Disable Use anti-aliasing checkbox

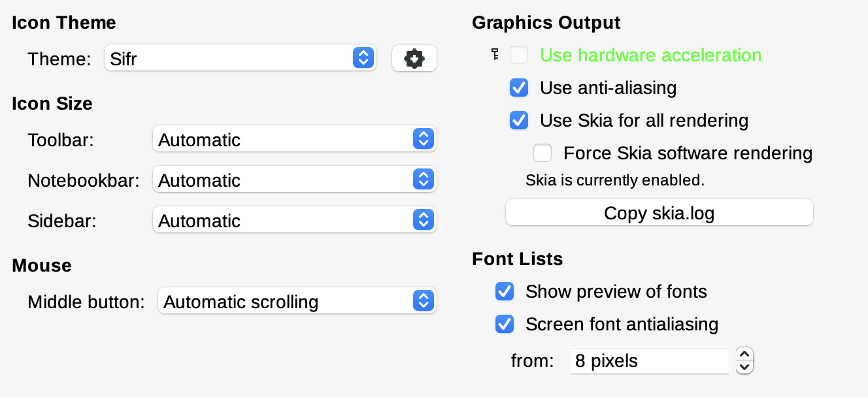click(x=519, y=87)
